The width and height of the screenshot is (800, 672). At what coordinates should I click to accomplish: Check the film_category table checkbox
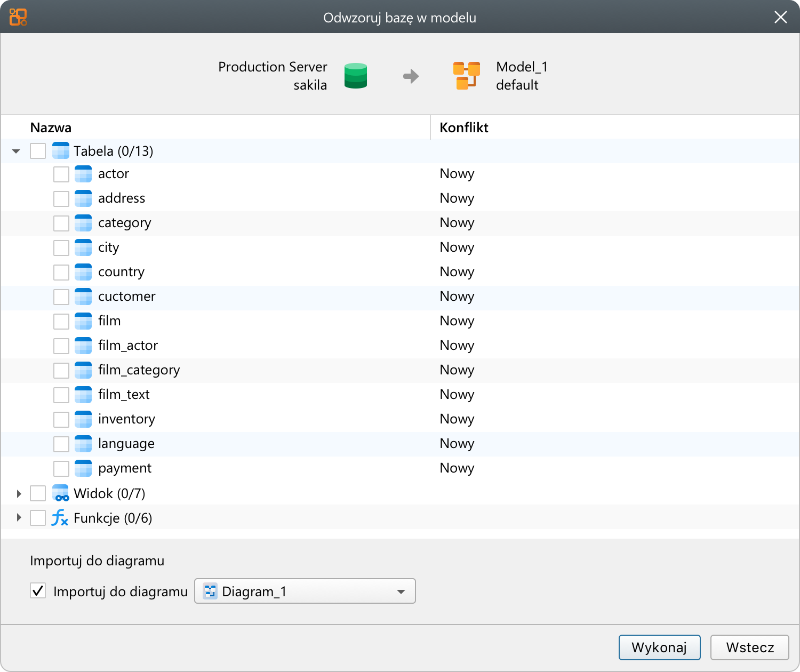tap(61, 371)
